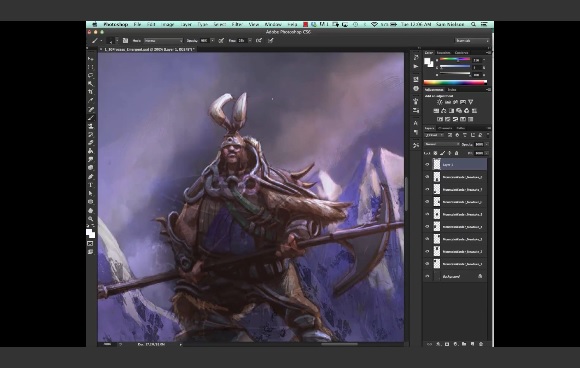Screen dimensions: 580x368
Task: Select the Move tool
Action: click(x=90, y=59)
